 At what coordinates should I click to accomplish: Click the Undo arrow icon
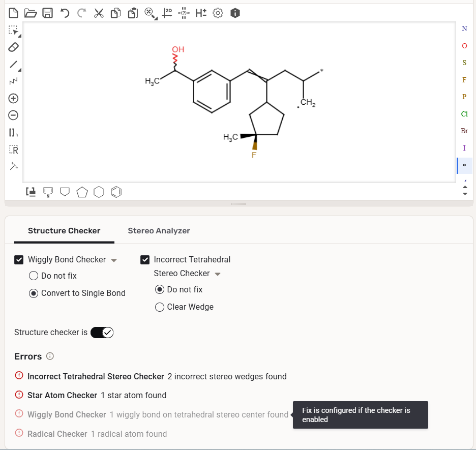click(65, 13)
